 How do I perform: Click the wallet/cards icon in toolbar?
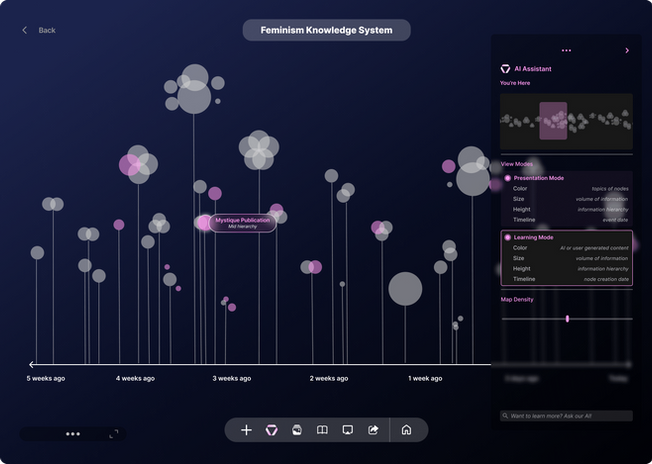(x=297, y=430)
